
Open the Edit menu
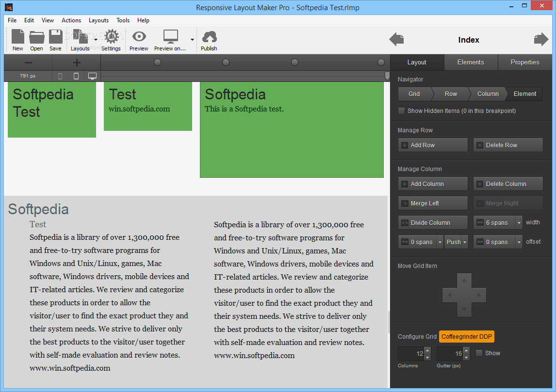point(29,20)
